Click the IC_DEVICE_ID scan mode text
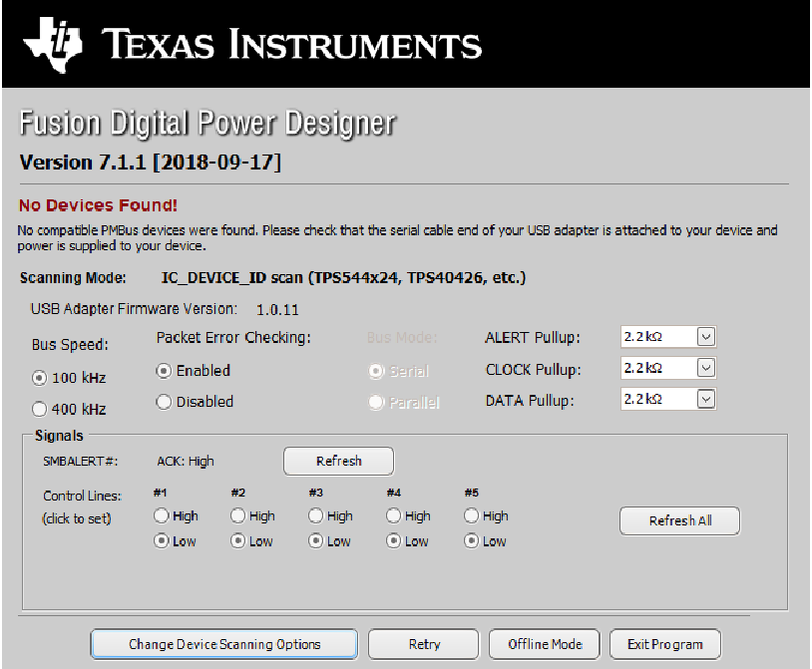Screen dimensions: 812x669 [343, 278]
